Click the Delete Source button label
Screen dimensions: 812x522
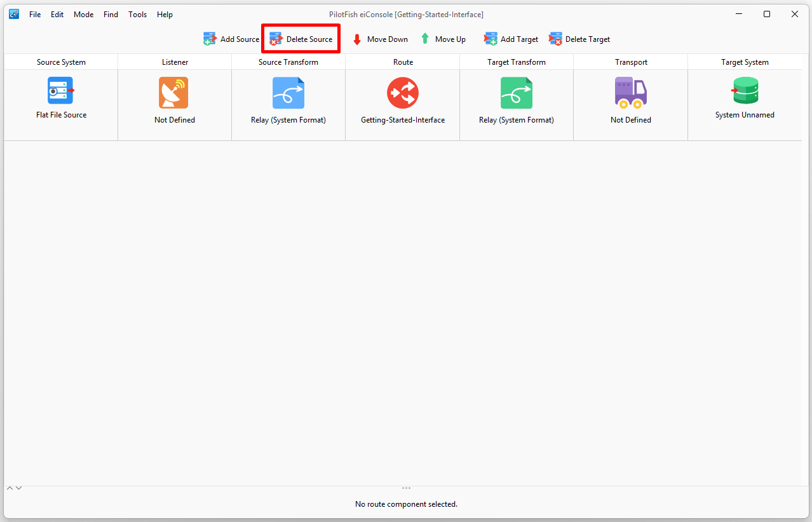click(309, 39)
